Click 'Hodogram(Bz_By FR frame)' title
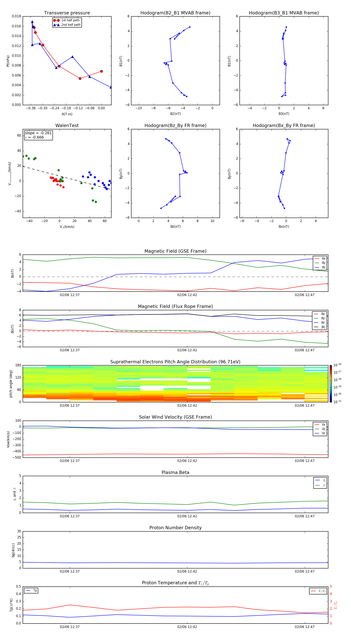351x644 pixels. tap(175, 125)
